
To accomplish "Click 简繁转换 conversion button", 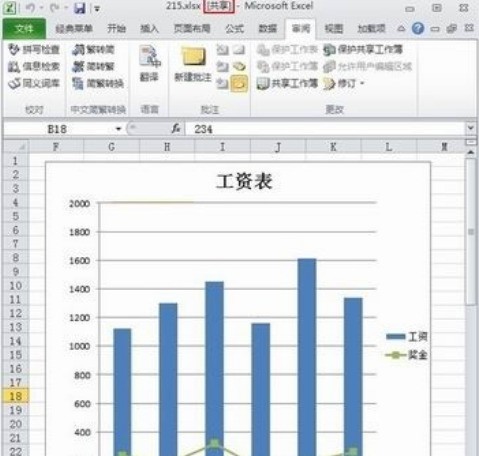I will pos(98,83).
